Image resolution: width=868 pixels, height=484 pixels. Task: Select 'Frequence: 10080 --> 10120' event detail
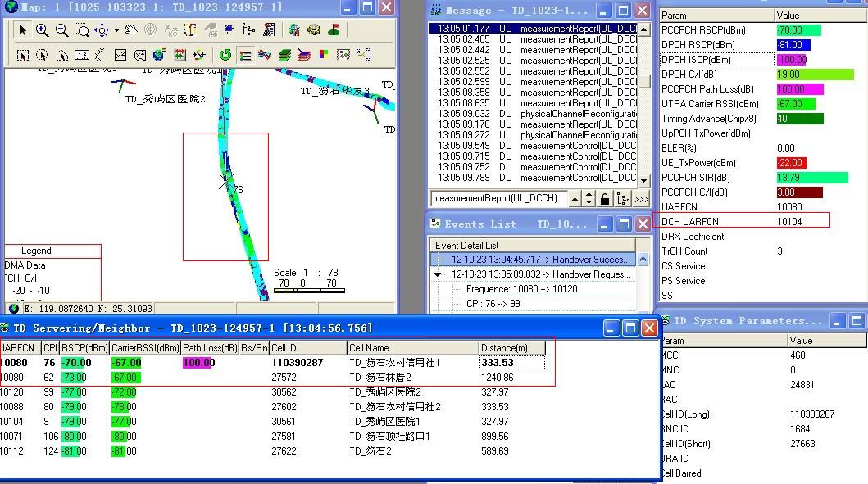click(x=521, y=289)
